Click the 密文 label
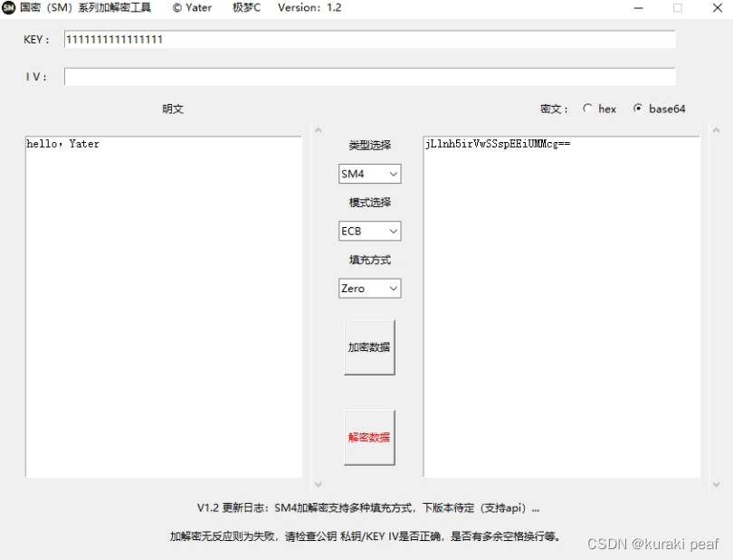Viewport: 733px width, 560px height. pos(554,109)
